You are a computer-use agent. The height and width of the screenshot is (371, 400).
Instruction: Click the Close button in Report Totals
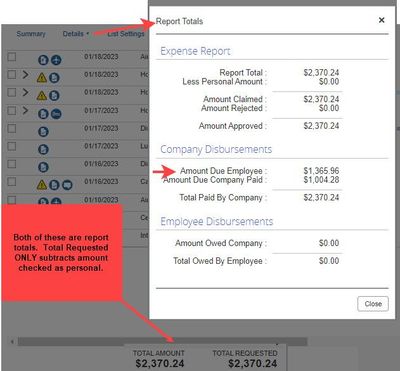pos(373,304)
